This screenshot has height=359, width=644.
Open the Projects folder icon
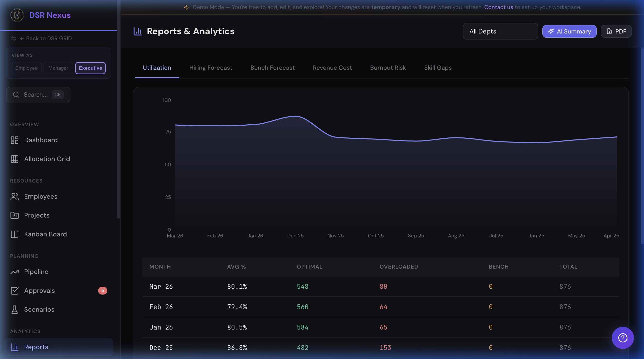tap(14, 215)
